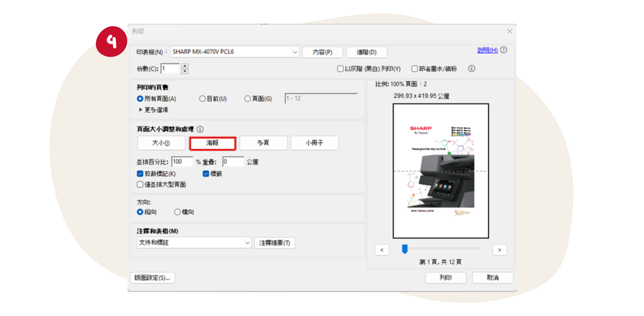
Task: Expand the more options (更多選項) triangle
Action: [140, 110]
